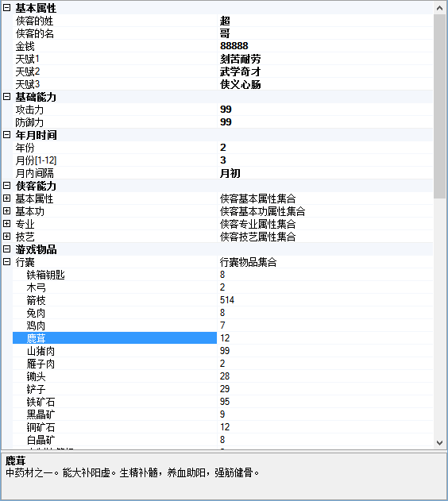The image size is (448, 501).
Task: Collapse the 基本属性 category at top
Action: pos(6,8)
